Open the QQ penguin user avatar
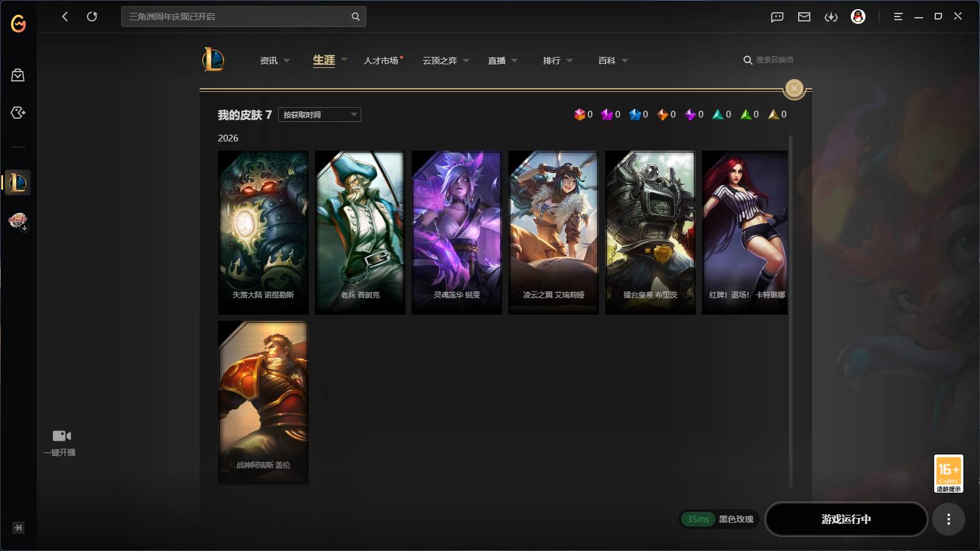 click(858, 17)
